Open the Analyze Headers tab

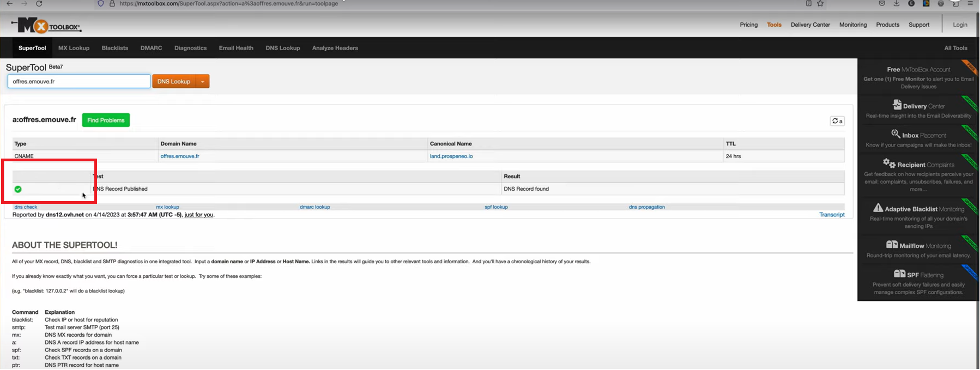(x=335, y=48)
